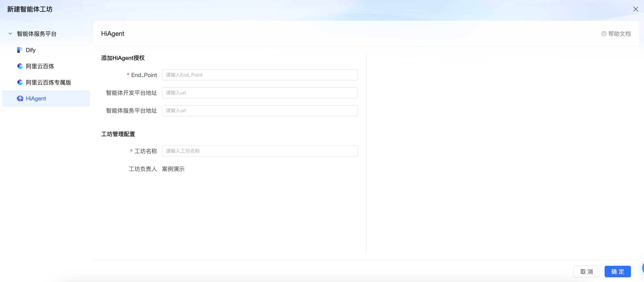Select Dify in the platform list
The image size is (644, 282).
coord(46,50)
